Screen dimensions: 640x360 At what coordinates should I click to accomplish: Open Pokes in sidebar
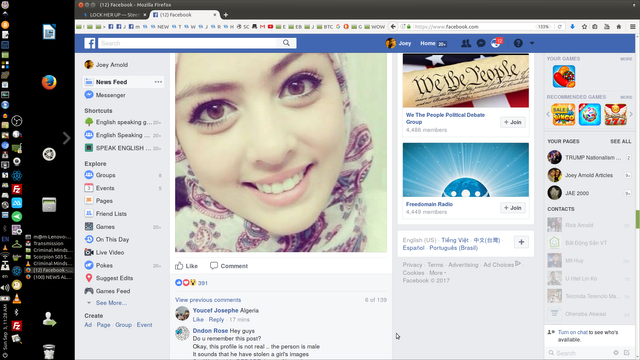[104, 265]
